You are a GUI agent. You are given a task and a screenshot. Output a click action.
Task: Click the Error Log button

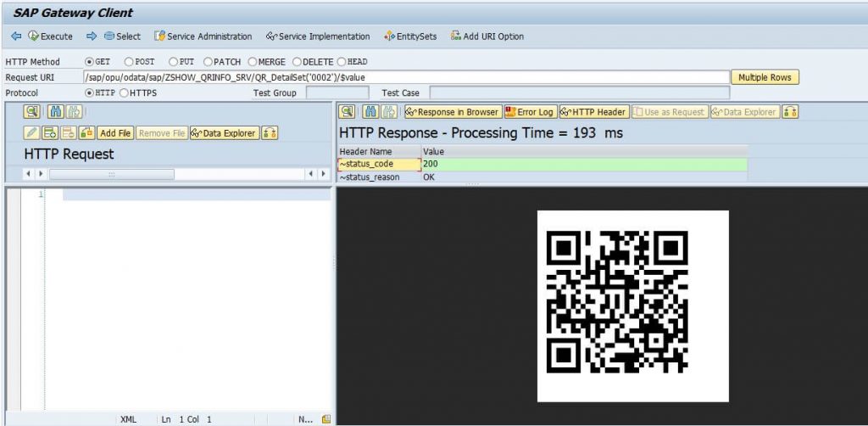(531, 112)
